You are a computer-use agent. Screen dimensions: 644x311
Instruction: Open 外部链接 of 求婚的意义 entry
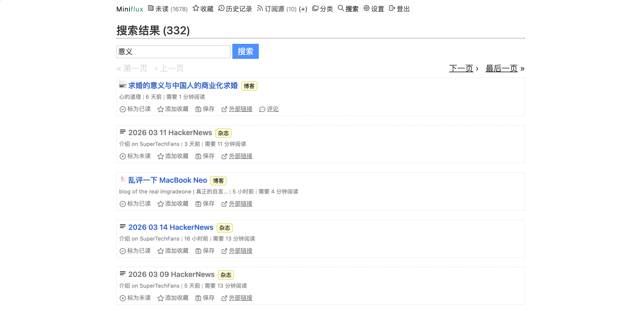pos(237,109)
